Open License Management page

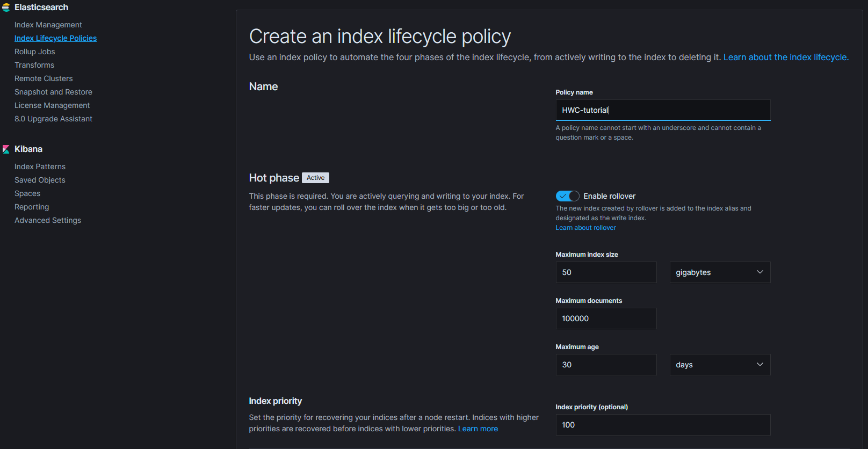pyautogui.click(x=52, y=105)
